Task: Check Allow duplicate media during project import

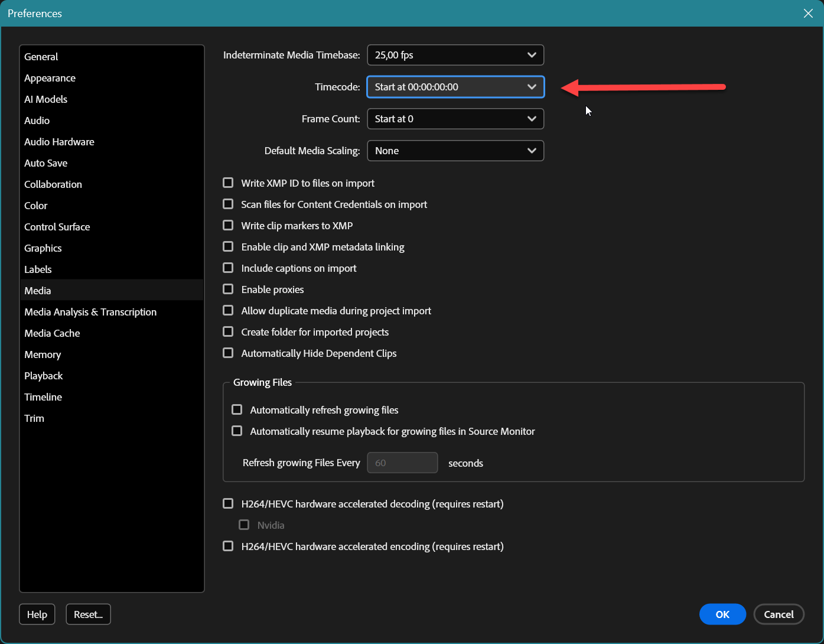Action: coord(228,310)
